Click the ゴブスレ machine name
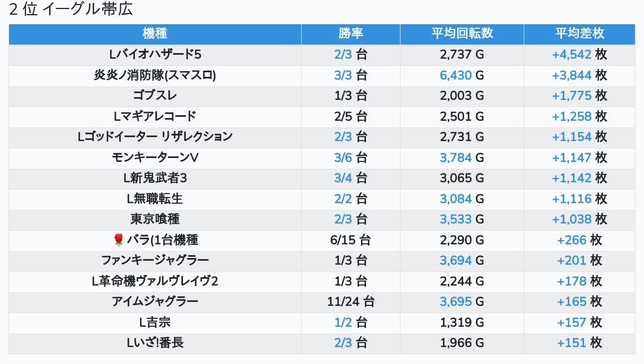 [155, 95]
